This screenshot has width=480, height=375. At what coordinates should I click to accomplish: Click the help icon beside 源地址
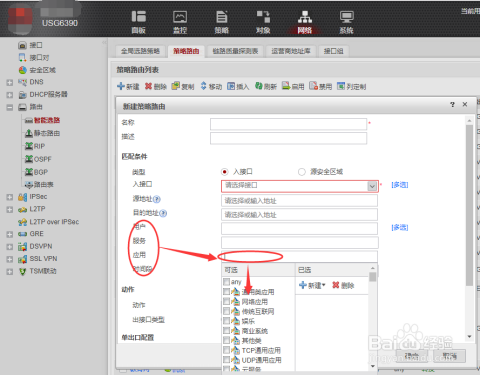click(x=157, y=199)
